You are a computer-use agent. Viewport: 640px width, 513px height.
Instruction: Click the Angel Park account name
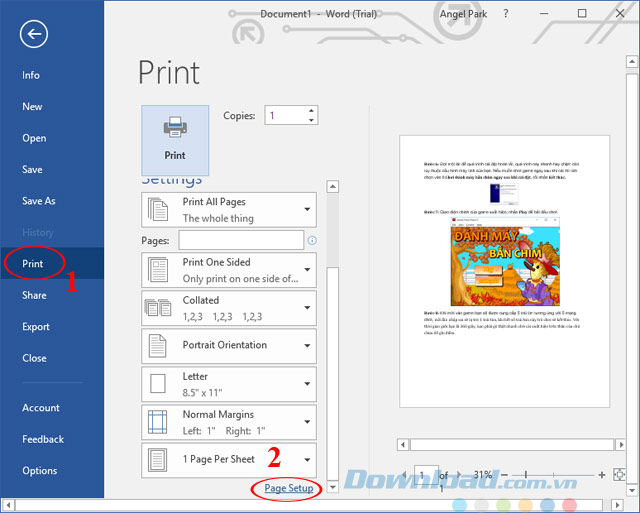click(x=463, y=14)
